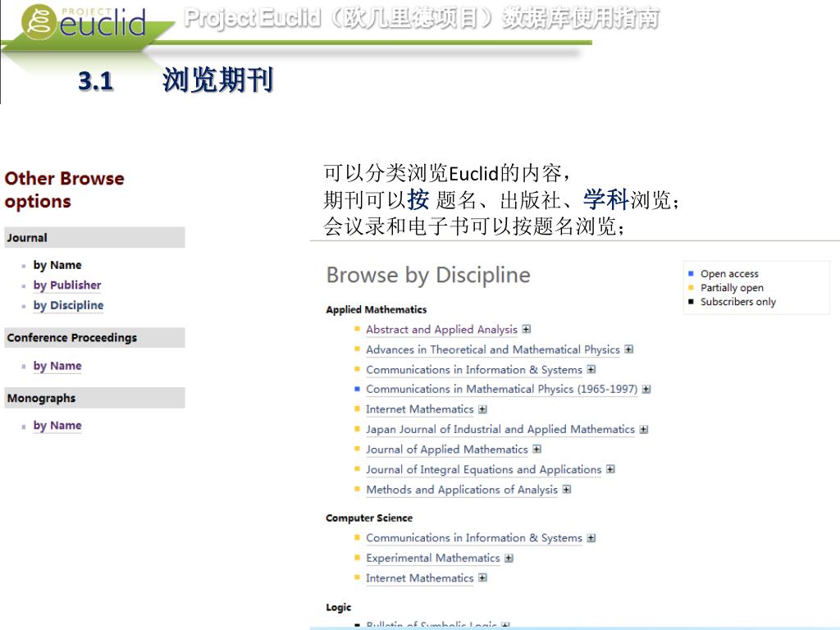Expand Abstract and Applied Analysis details

click(x=527, y=329)
